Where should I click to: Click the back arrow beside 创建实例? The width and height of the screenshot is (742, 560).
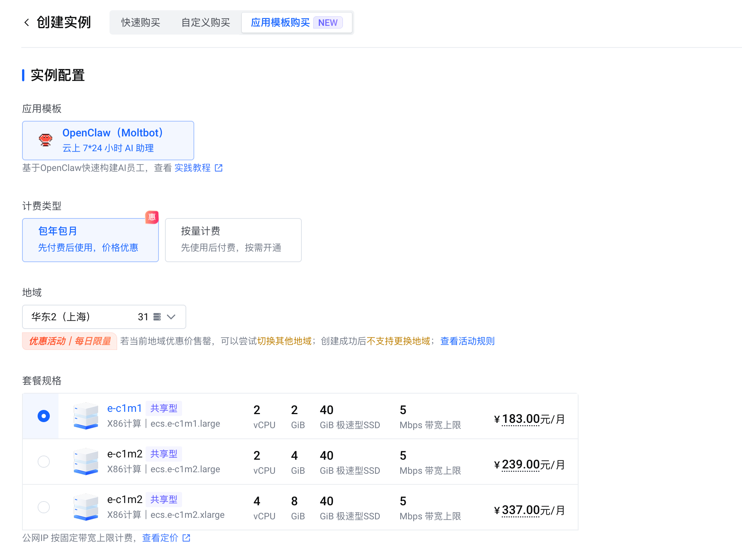pyautogui.click(x=26, y=22)
